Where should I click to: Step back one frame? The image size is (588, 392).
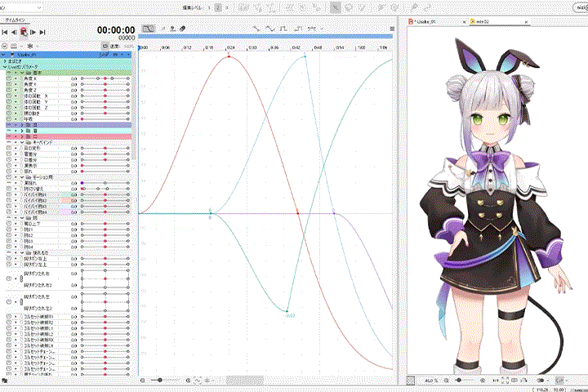(14, 33)
